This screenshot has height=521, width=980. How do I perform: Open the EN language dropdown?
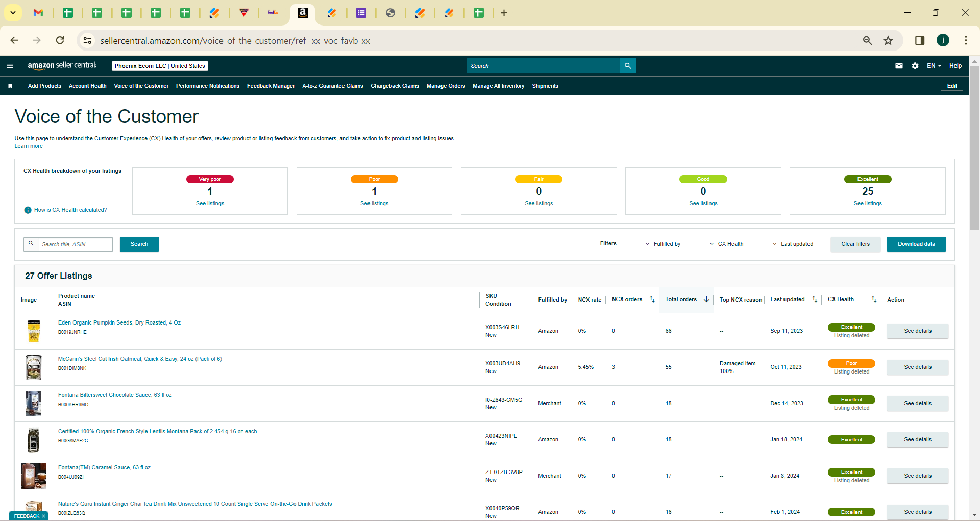(x=934, y=66)
